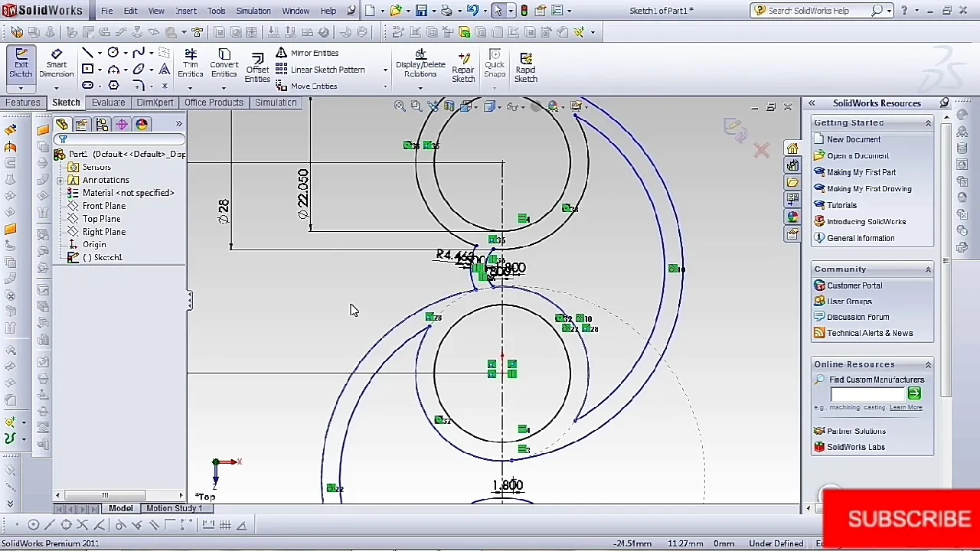Viewport: 980px width, 551px height.
Task: Select the Circle sketch tool
Action: point(113,53)
